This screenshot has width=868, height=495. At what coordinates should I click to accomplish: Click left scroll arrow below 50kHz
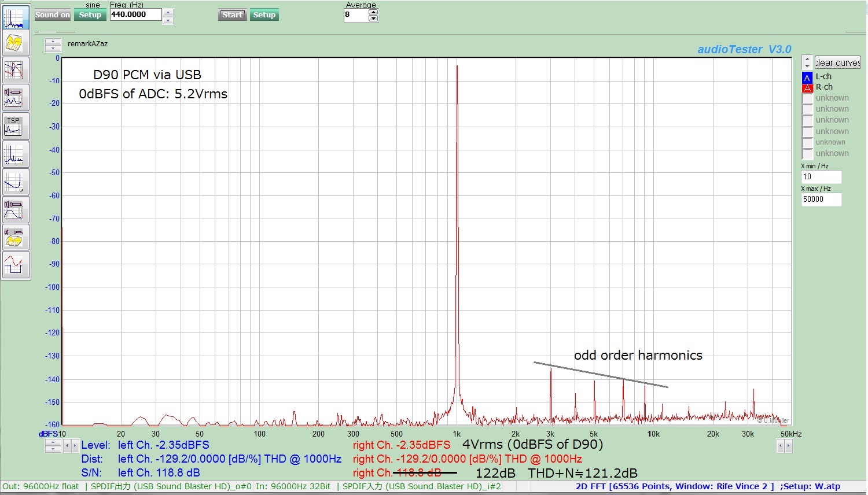pos(780,446)
